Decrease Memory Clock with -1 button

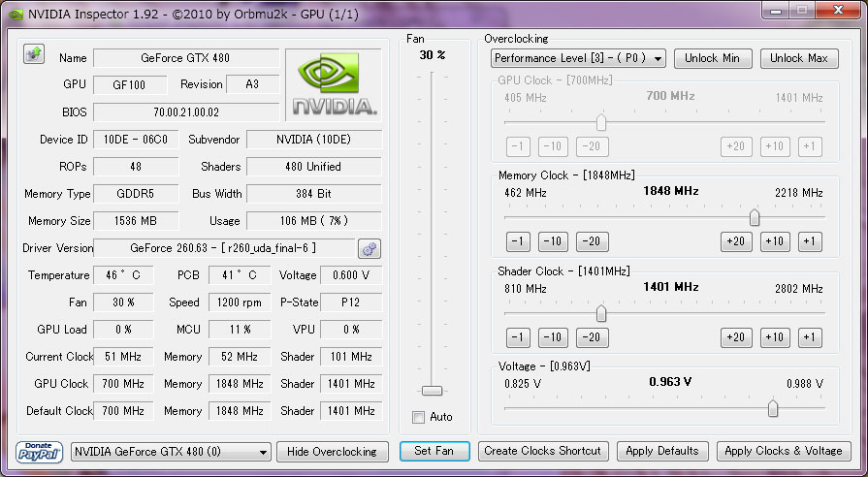(x=518, y=241)
